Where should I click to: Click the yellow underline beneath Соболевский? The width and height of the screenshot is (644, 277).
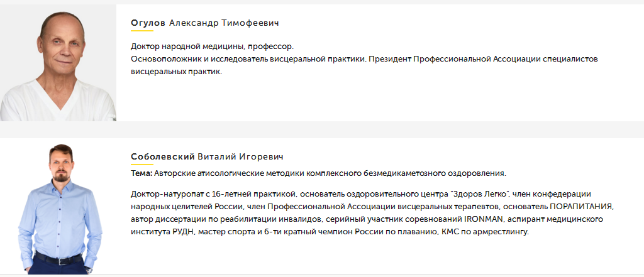[x=142, y=165]
